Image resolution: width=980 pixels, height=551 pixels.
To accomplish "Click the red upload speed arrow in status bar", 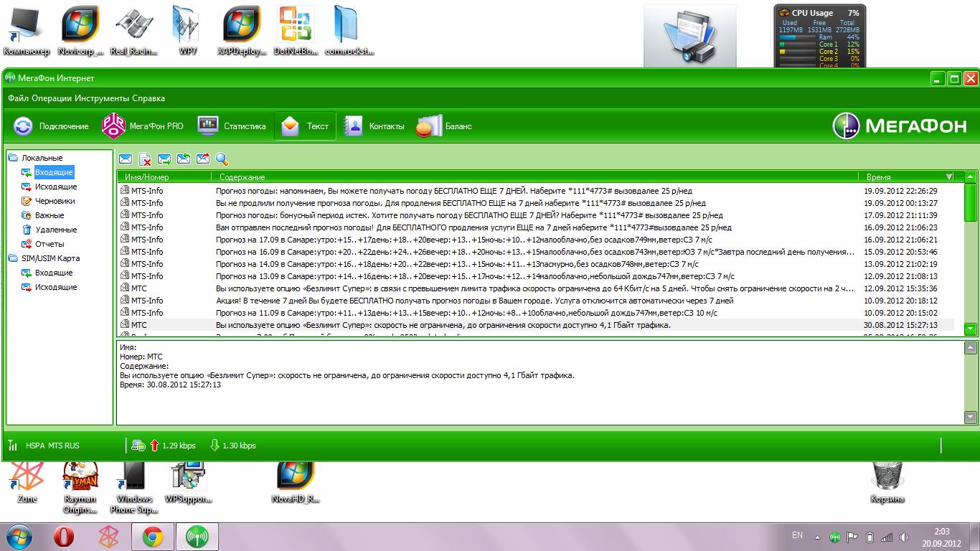I will coord(154,446).
